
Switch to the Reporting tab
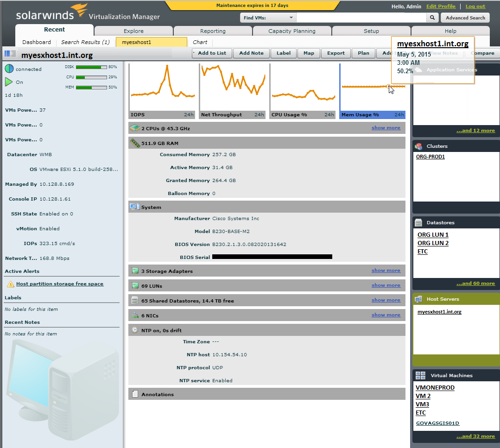213,31
